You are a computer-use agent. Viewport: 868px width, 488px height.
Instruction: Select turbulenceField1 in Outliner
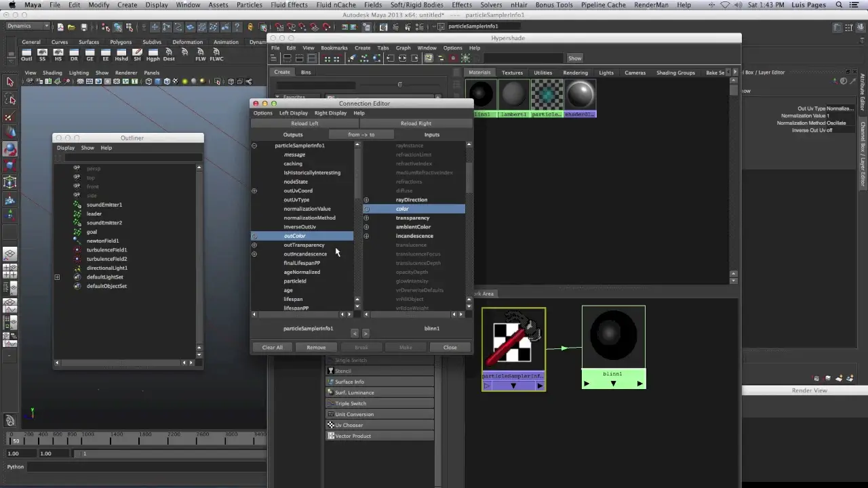pyautogui.click(x=106, y=249)
